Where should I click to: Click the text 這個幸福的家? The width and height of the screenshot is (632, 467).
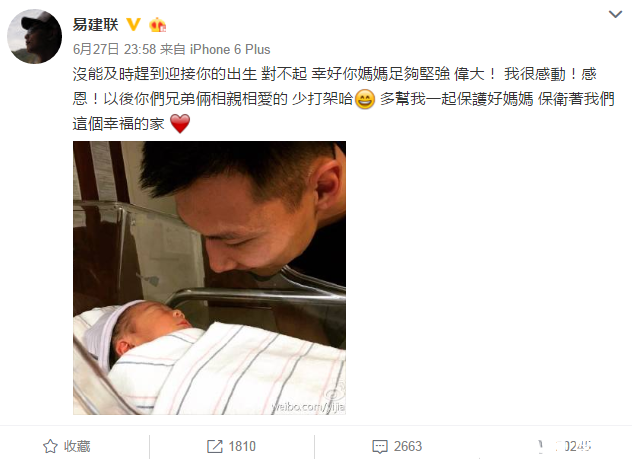[118, 124]
